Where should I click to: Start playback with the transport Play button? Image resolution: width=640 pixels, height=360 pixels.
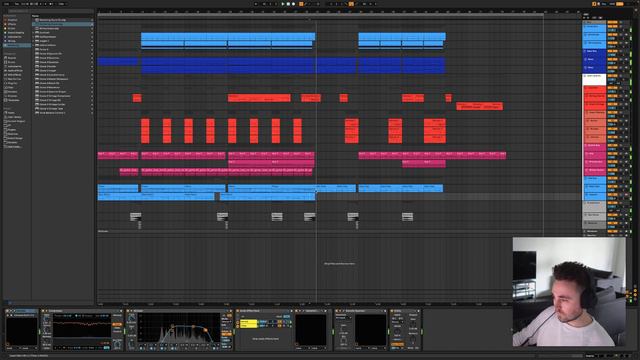click(x=283, y=4)
